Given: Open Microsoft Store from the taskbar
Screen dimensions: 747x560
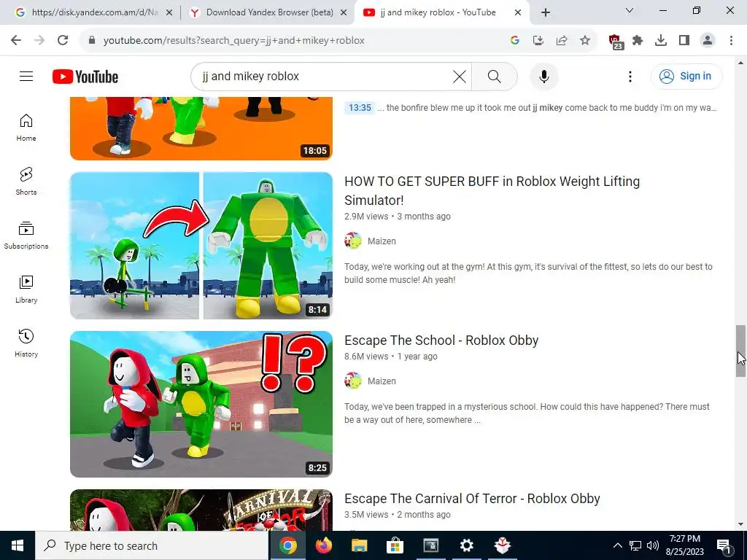Looking at the screenshot, I should [x=395, y=545].
